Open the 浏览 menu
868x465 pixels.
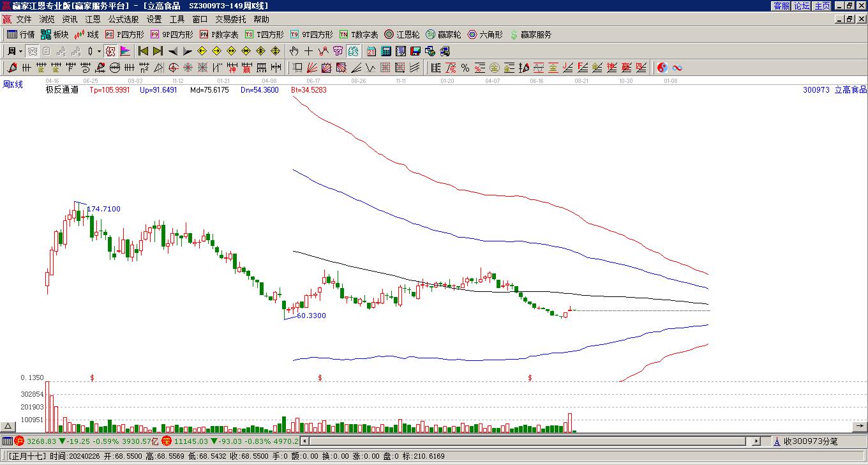coord(47,19)
